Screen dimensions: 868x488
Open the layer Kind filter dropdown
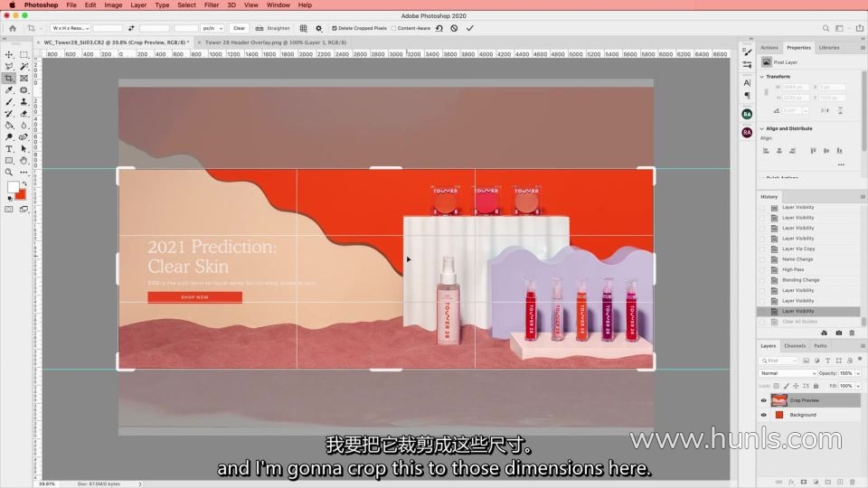click(x=778, y=361)
